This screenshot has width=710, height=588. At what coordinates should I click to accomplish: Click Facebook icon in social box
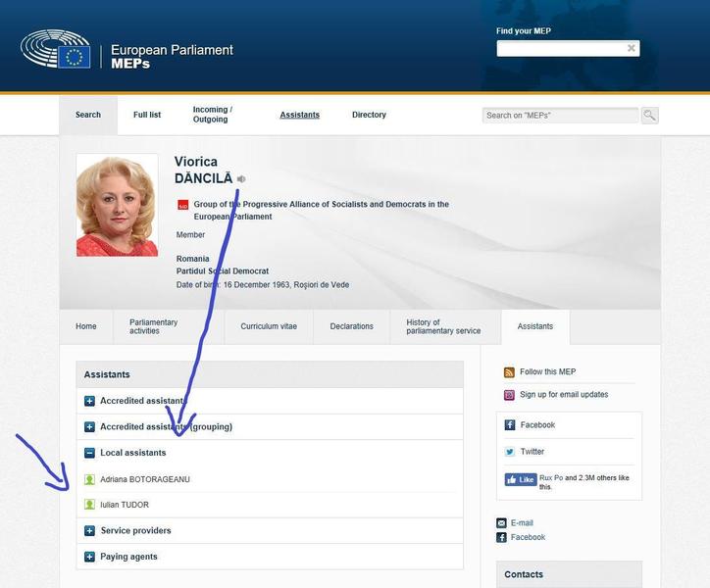pos(510,425)
